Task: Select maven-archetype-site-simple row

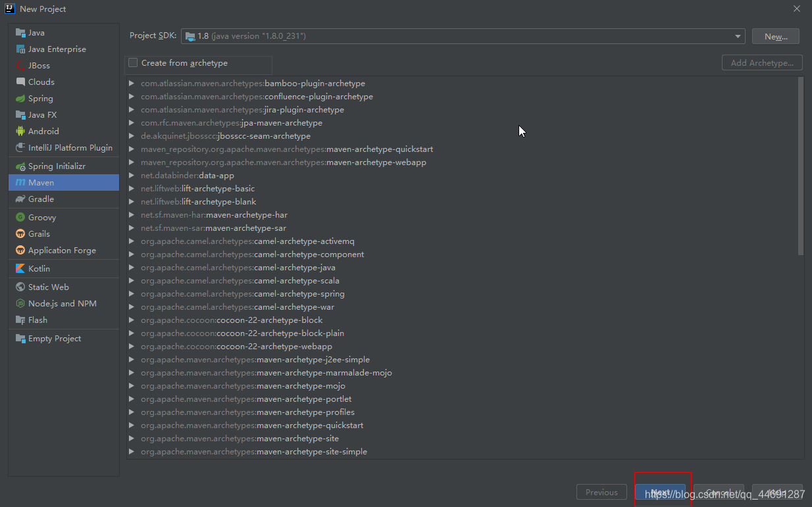Action: click(462, 452)
